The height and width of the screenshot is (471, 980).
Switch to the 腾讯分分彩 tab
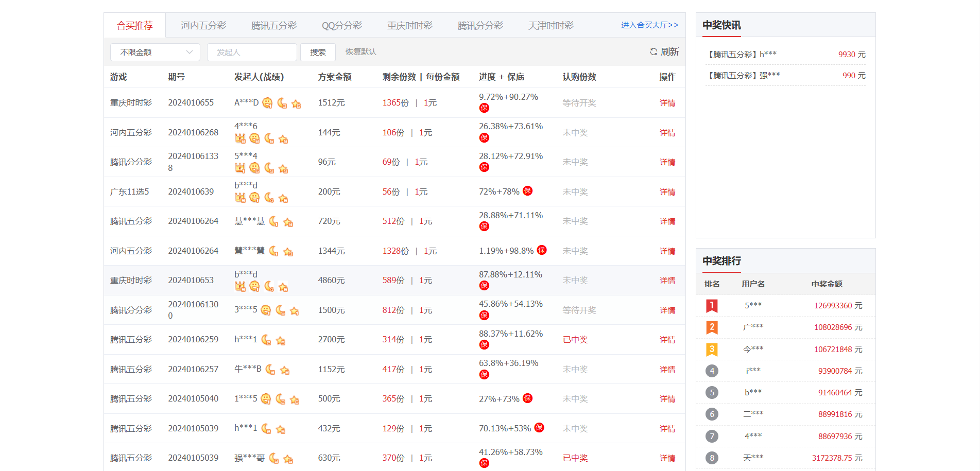point(480,25)
